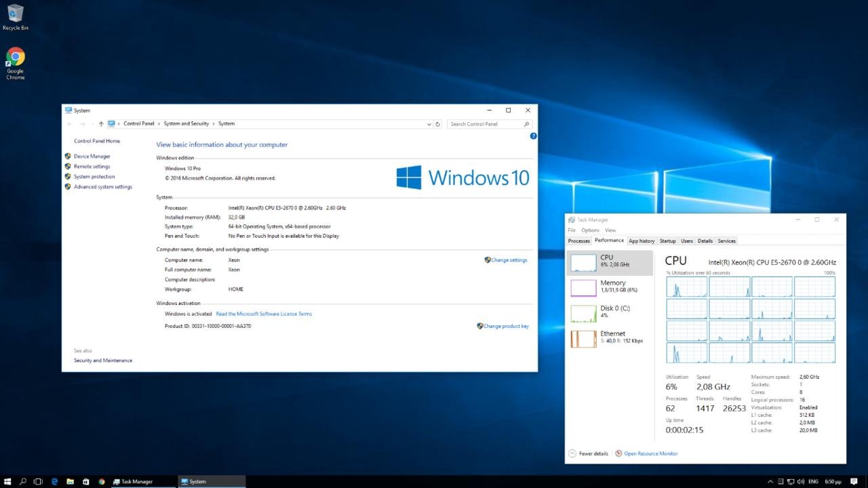This screenshot has height=488, width=868.
Task: Collapse Task Manager with Fewer details
Action: (x=589, y=453)
